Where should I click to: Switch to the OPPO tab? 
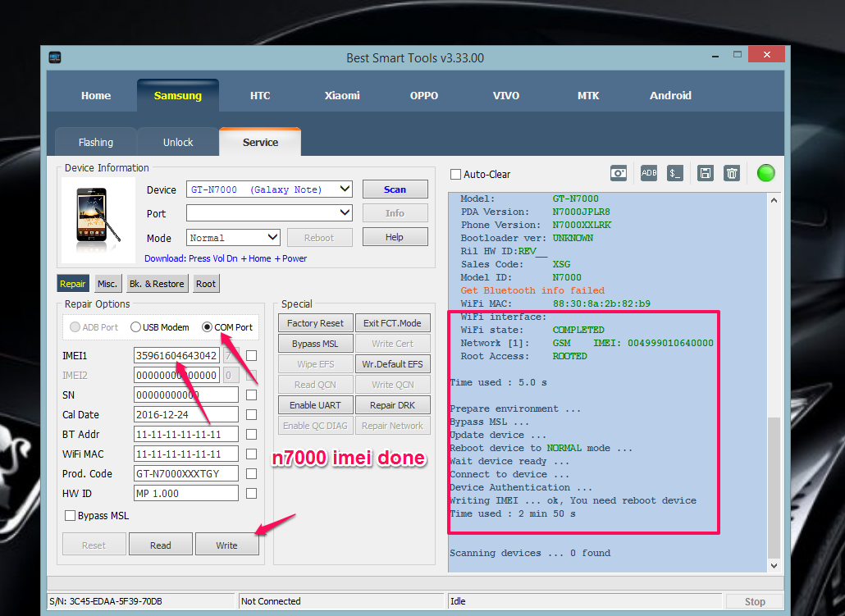click(423, 95)
